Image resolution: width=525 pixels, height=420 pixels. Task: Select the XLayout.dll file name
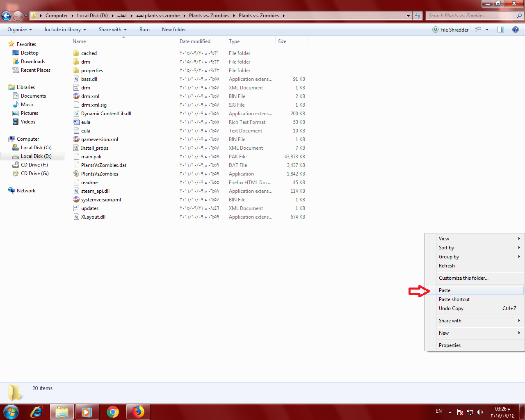coord(93,217)
